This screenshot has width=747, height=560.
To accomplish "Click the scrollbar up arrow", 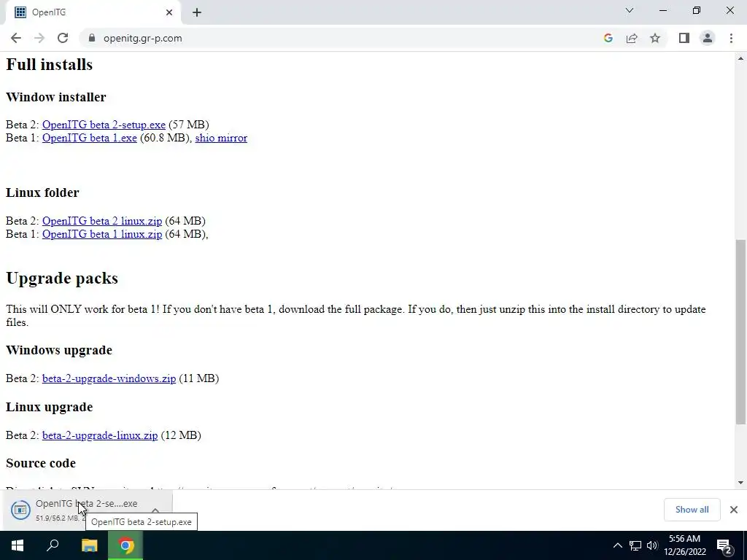I will 740,58.
